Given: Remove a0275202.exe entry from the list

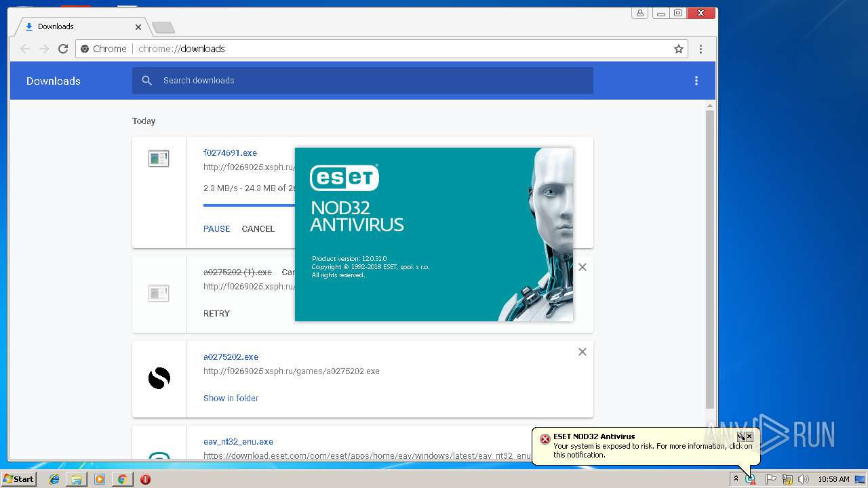Looking at the screenshot, I should tap(582, 352).
